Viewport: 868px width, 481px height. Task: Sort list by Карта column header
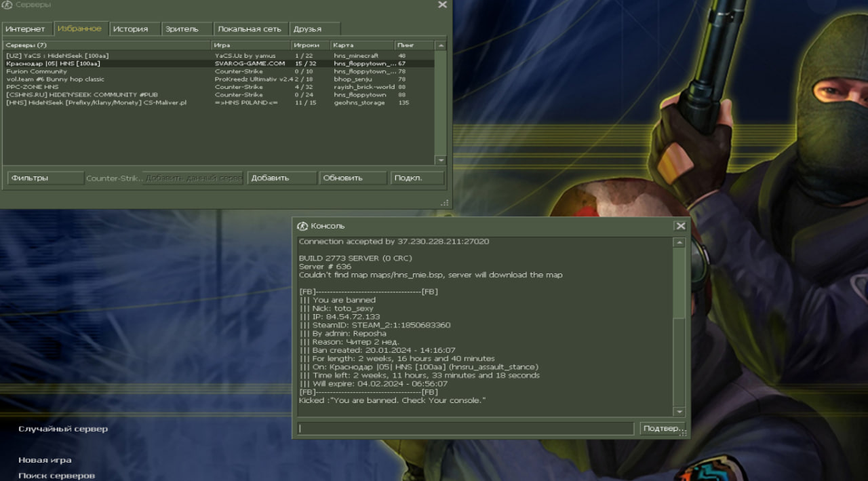click(362, 45)
